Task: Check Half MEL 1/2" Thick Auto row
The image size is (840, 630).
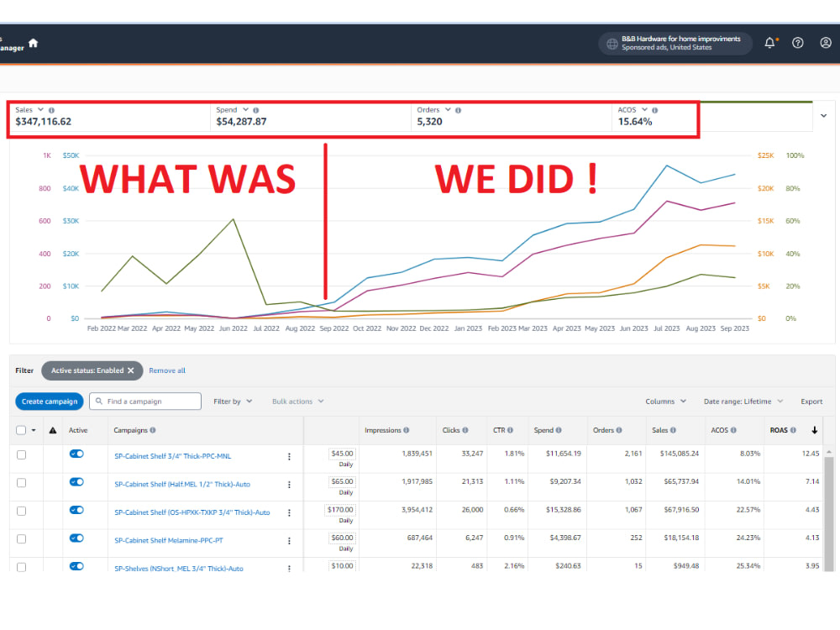Action: (22, 483)
